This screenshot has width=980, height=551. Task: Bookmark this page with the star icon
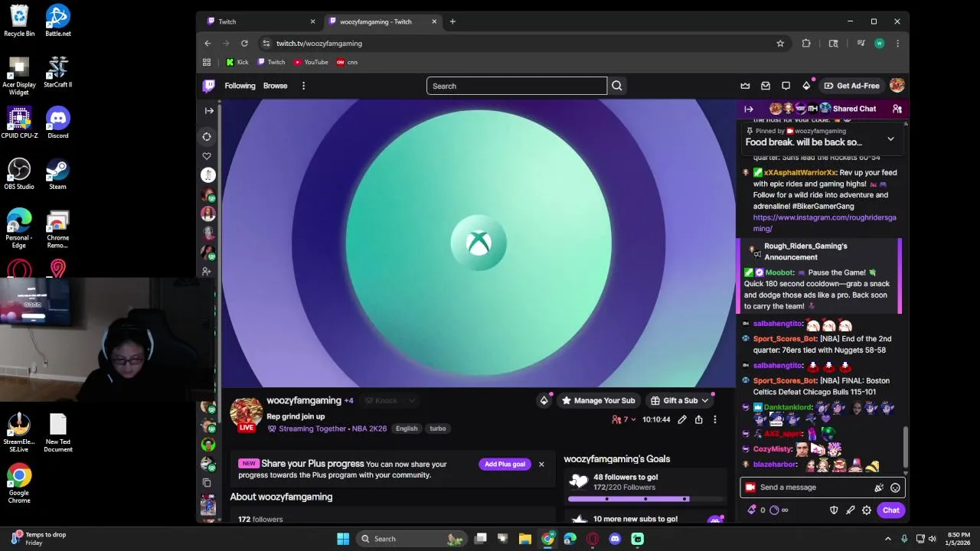tap(780, 44)
